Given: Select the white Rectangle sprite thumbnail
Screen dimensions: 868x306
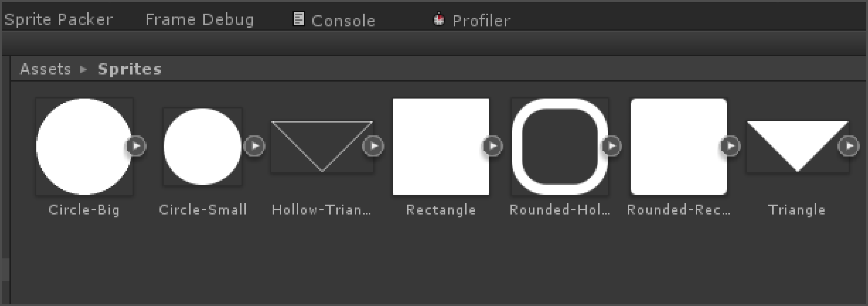Looking at the screenshot, I should click(x=441, y=147).
